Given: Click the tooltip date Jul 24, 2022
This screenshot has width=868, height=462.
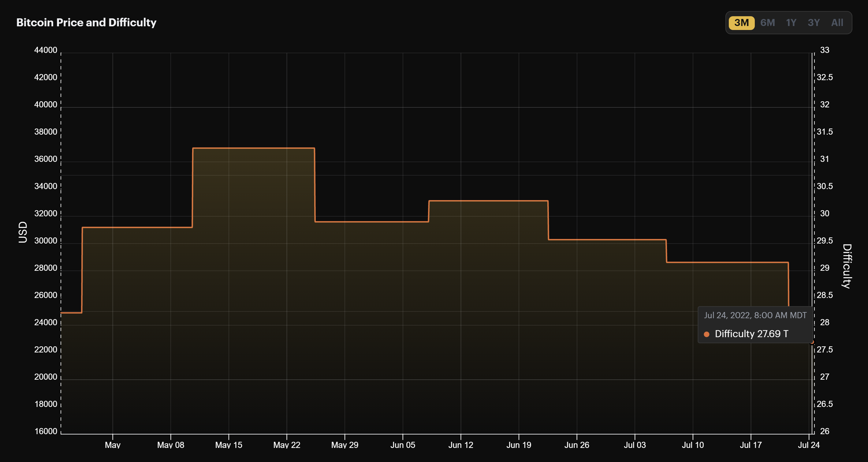Looking at the screenshot, I should point(755,315).
